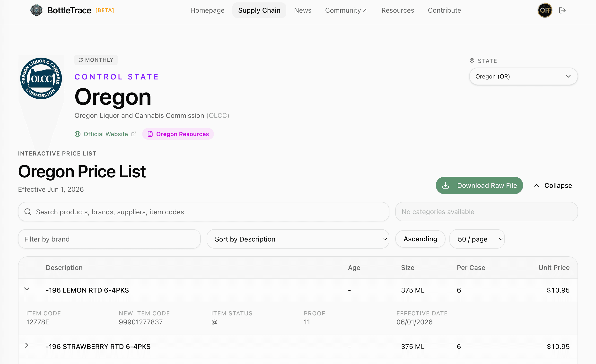The width and height of the screenshot is (596, 364).
Task: Click the BETA label
Action: pos(105,10)
